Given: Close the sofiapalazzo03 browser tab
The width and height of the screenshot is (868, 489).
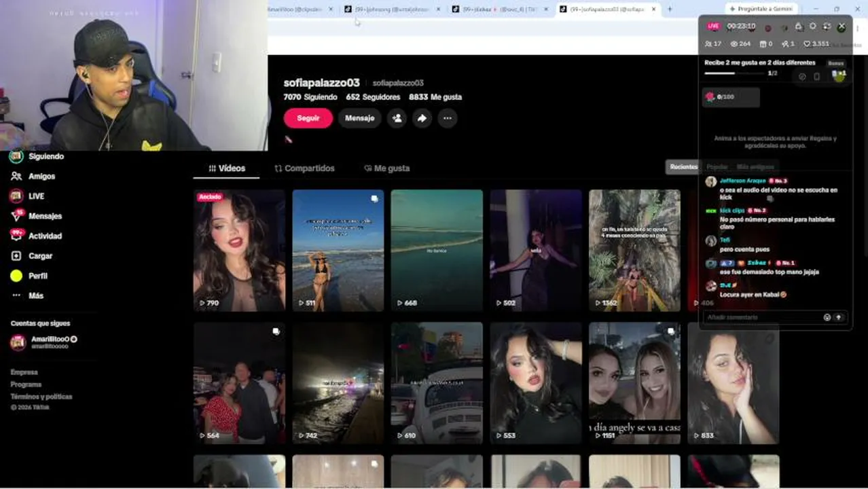Looking at the screenshot, I should [x=654, y=9].
